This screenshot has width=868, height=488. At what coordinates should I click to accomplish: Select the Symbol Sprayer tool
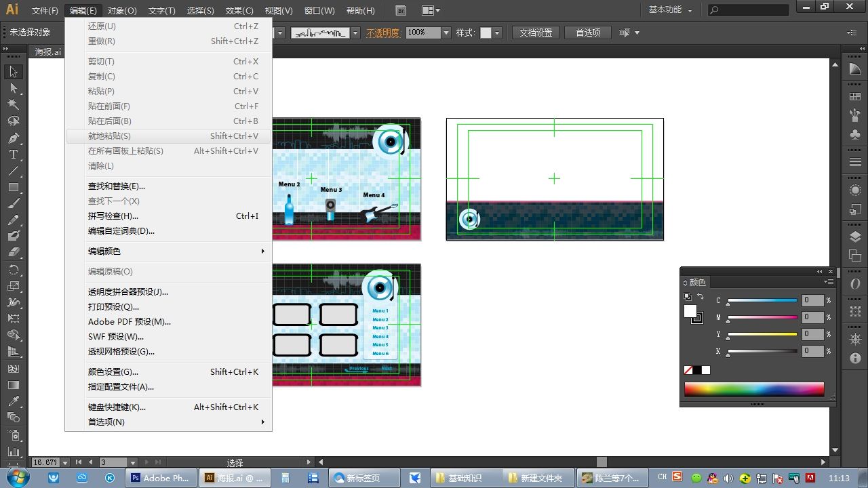tap(14, 435)
